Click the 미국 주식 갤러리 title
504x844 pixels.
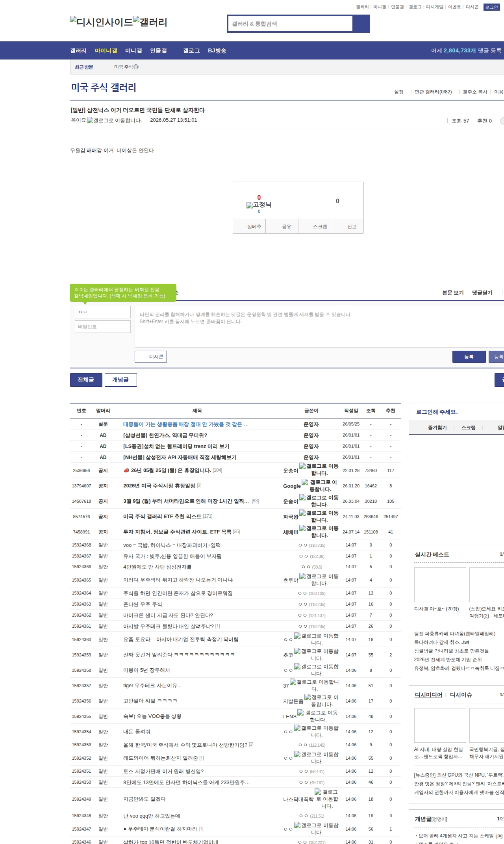click(104, 87)
